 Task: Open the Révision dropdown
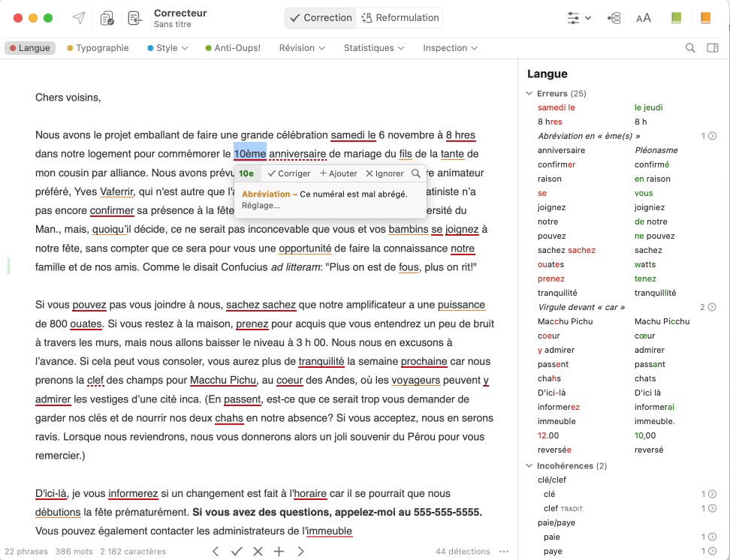302,48
